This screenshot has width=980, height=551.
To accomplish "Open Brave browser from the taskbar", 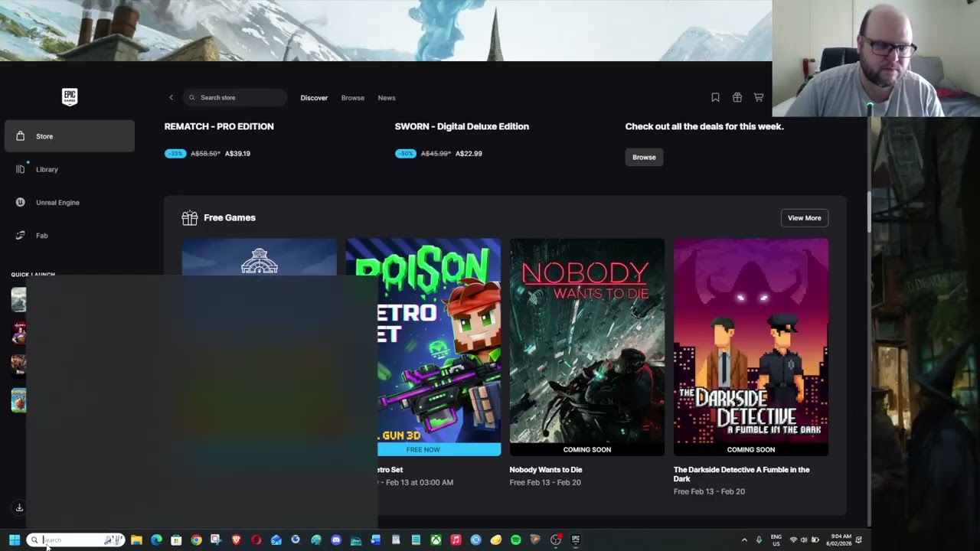I will 236,540.
